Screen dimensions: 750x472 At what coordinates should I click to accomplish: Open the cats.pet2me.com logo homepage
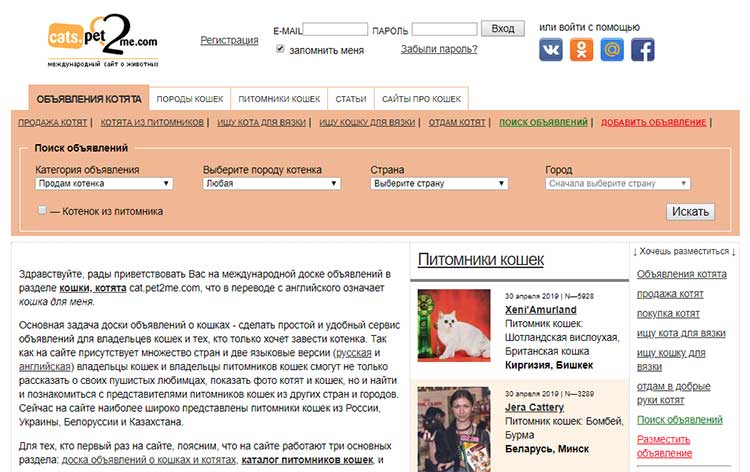pyautogui.click(x=103, y=40)
